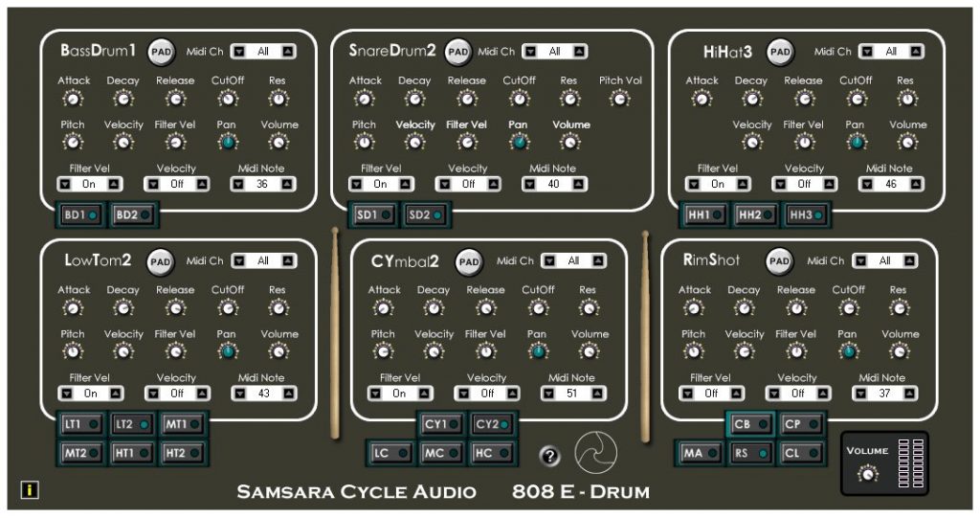
Task: Click the RimShot Filter Vel knob
Action: (x=796, y=351)
